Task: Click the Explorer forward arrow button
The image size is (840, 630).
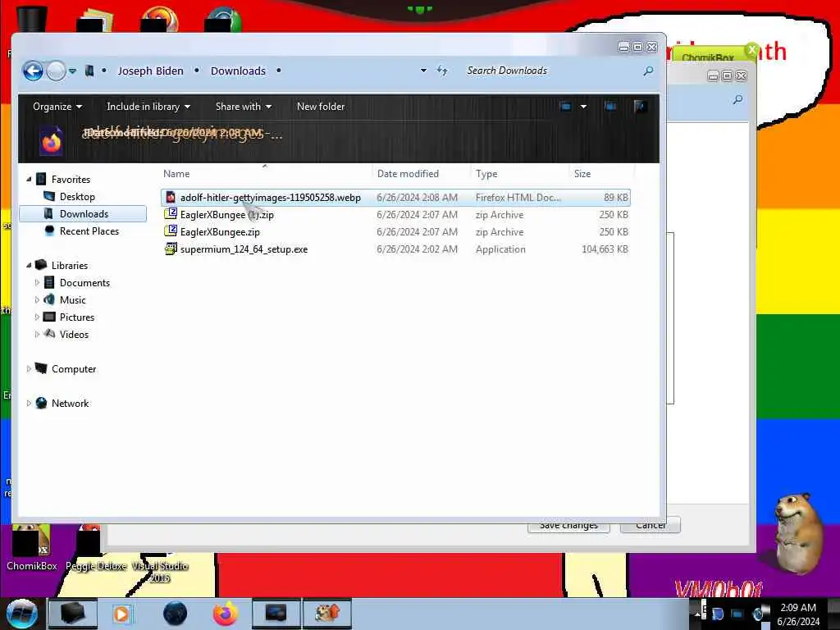Action: pyautogui.click(x=56, y=71)
